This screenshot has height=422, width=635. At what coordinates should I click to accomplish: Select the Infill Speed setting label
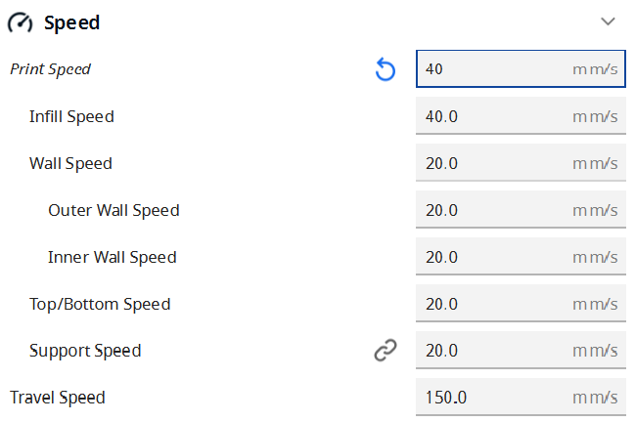pyautogui.click(x=71, y=116)
